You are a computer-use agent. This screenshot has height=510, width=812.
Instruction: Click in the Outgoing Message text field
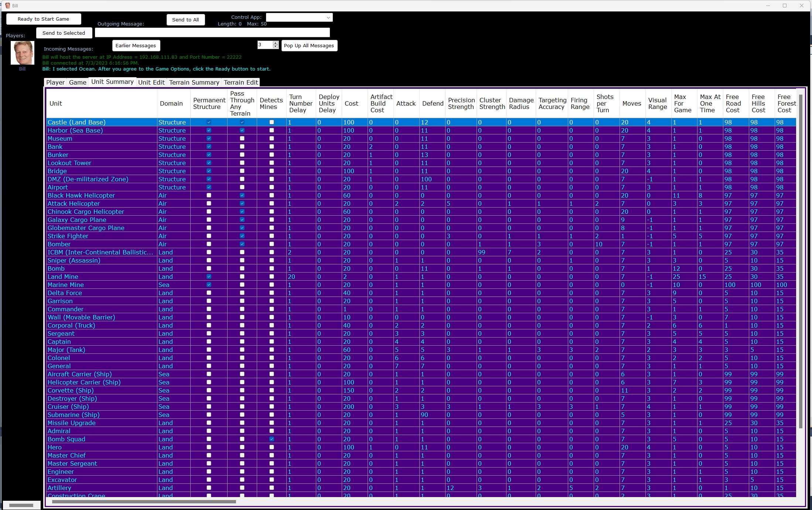tap(212, 33)
